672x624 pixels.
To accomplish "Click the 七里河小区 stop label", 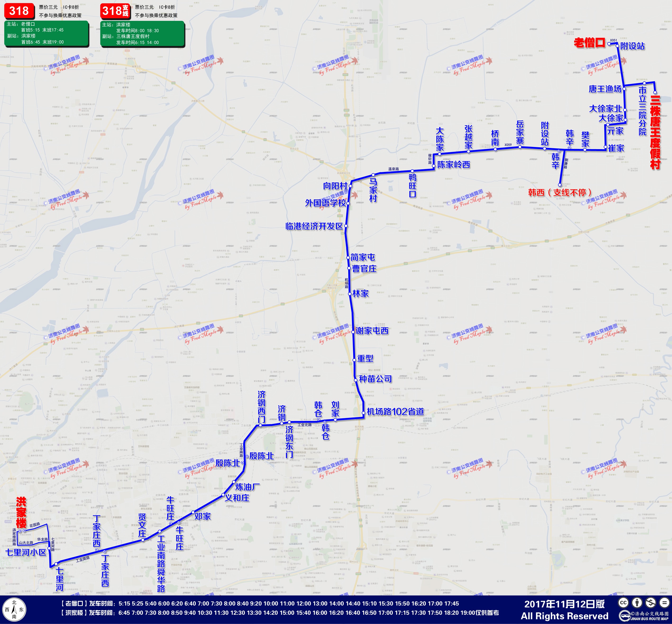I will point(26,552).
